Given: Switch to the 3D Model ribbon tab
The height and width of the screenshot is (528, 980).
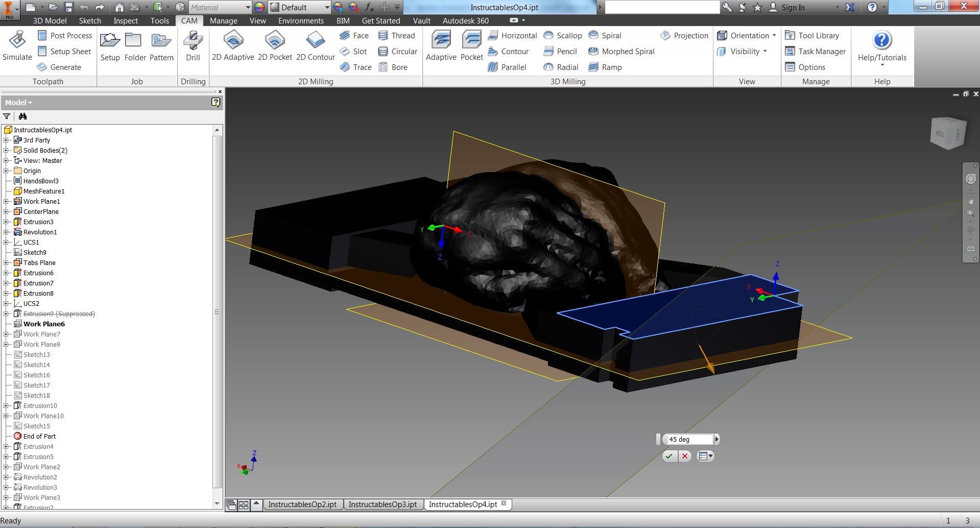Looking at the screenshot, I should coord(50,21).
